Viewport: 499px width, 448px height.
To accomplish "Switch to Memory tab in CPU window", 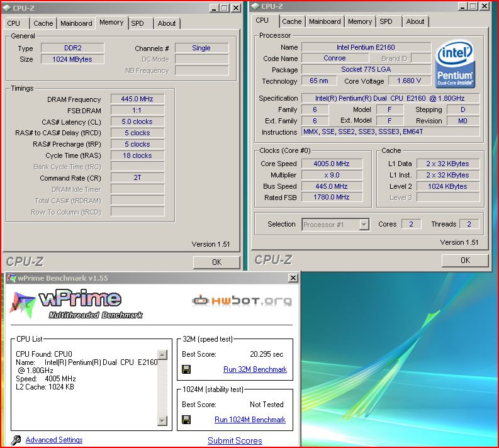I will tap(359, 21).
